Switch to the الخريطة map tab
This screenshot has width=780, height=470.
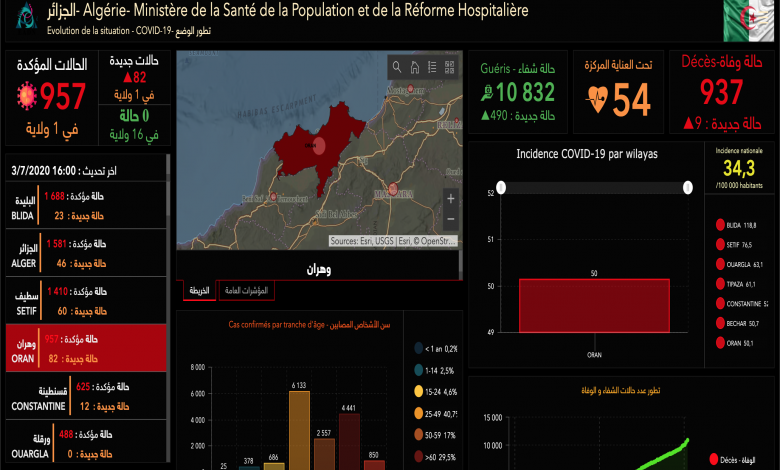coord(200,291)
